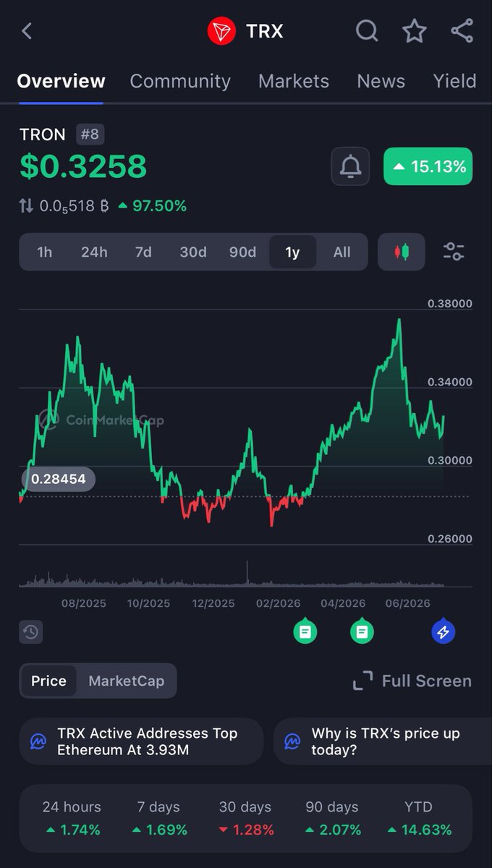
Task: Tap the 08/2025 date axis label
Action: tap(84, 603)
